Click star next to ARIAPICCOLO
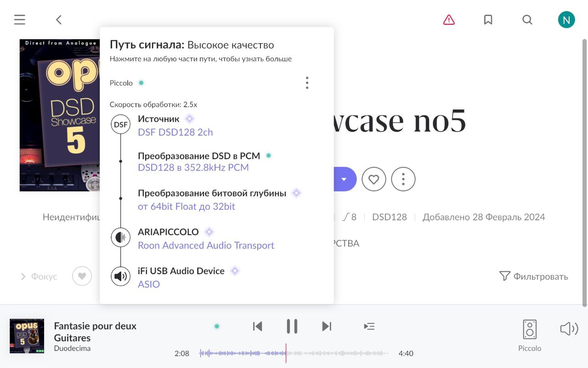The image size is (588, 368). [x=209, y=232]
